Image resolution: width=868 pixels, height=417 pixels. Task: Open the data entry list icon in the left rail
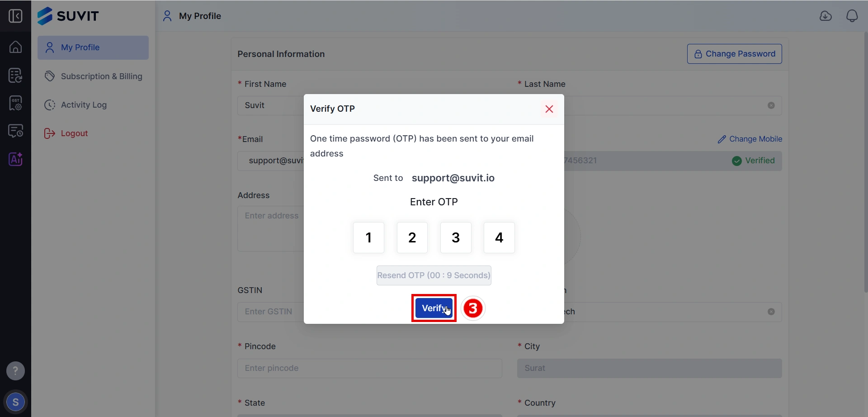15,75
